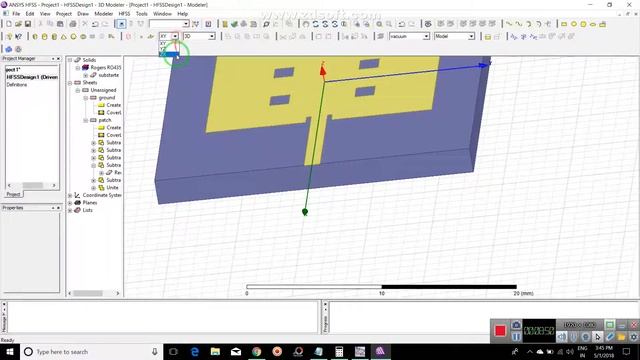
Task: Click the New project icon
Action: (x=9, y=24)
